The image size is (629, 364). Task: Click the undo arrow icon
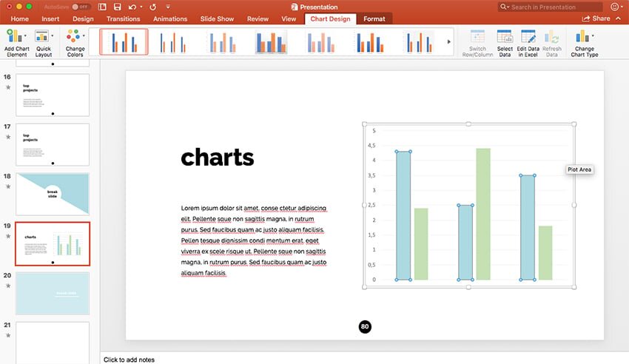(132, 7)
